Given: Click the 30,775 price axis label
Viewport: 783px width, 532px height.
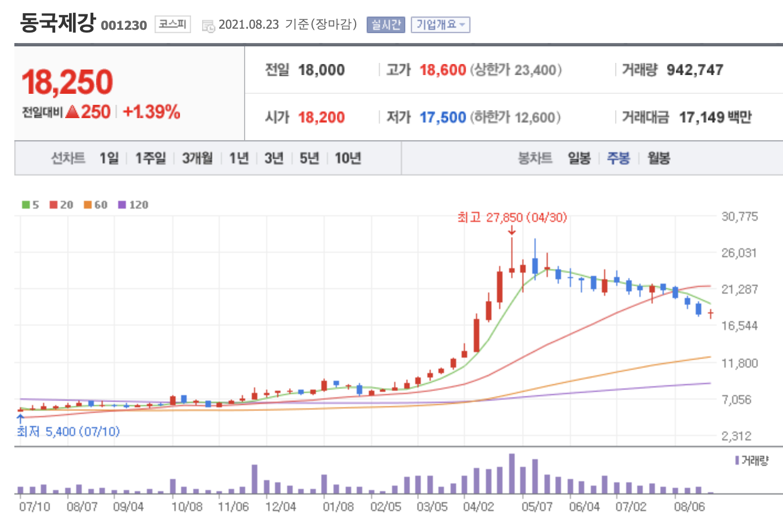Looking at the screenshot, I should (739, 217).
